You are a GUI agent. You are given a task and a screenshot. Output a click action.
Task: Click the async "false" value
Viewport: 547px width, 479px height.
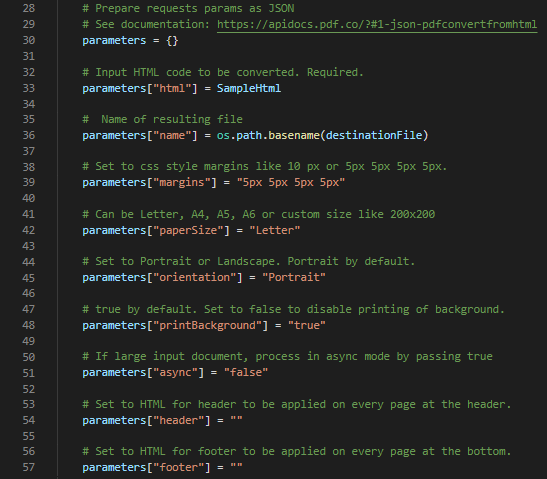[246, 373]
